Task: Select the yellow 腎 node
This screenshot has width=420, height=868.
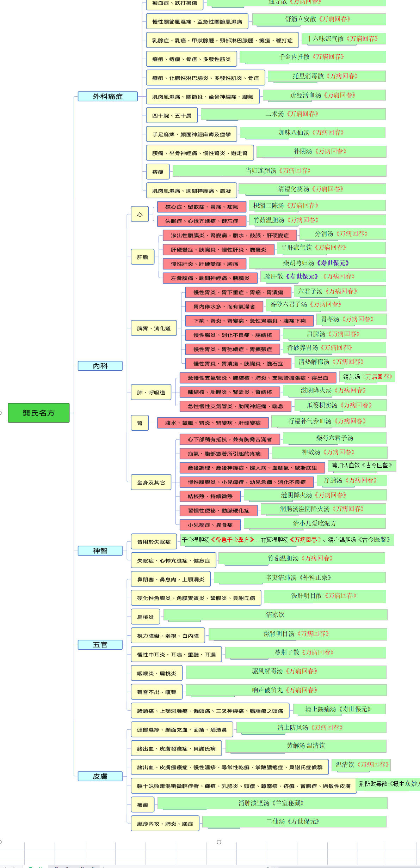Action: [x=140, y=423]
